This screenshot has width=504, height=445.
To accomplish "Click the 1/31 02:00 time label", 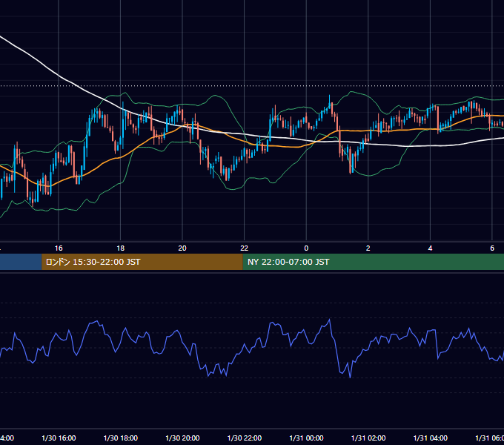I will point(368,438).
